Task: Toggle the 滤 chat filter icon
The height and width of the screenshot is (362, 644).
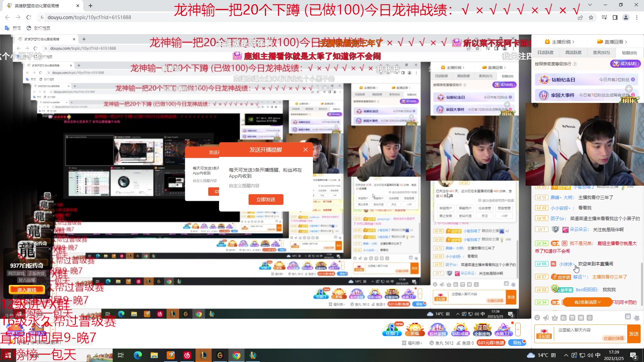Action: (x=628, y=317)
